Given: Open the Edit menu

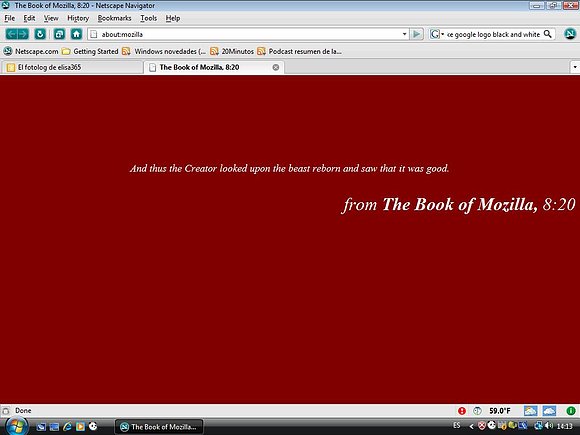Looking at the screenshot, I should pos(29,18).
